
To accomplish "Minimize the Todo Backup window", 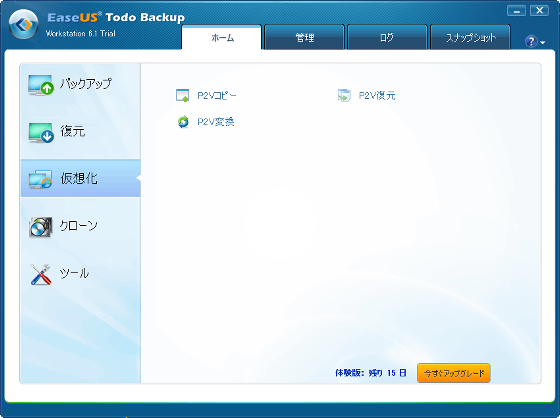I will tap(516, 11).
